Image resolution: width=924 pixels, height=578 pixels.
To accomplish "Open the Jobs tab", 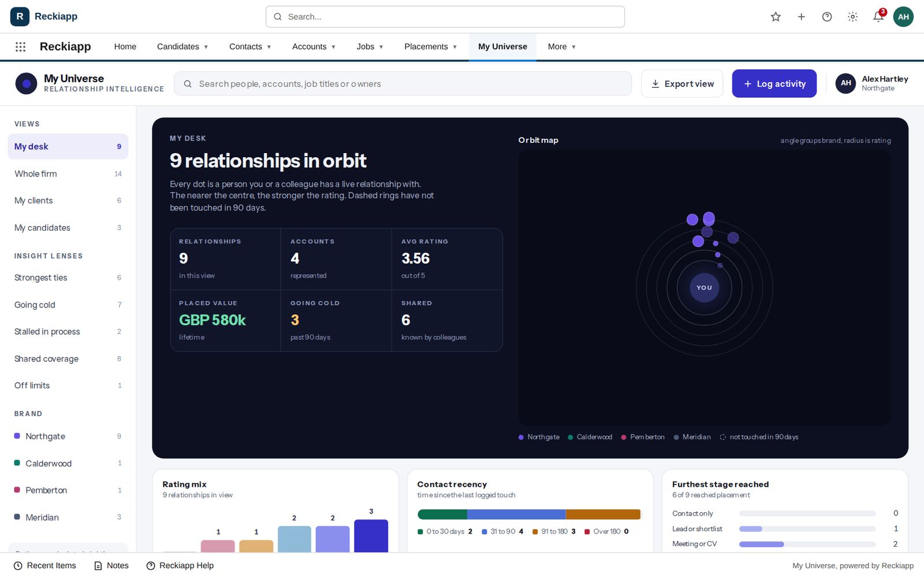I will point(366,47).
